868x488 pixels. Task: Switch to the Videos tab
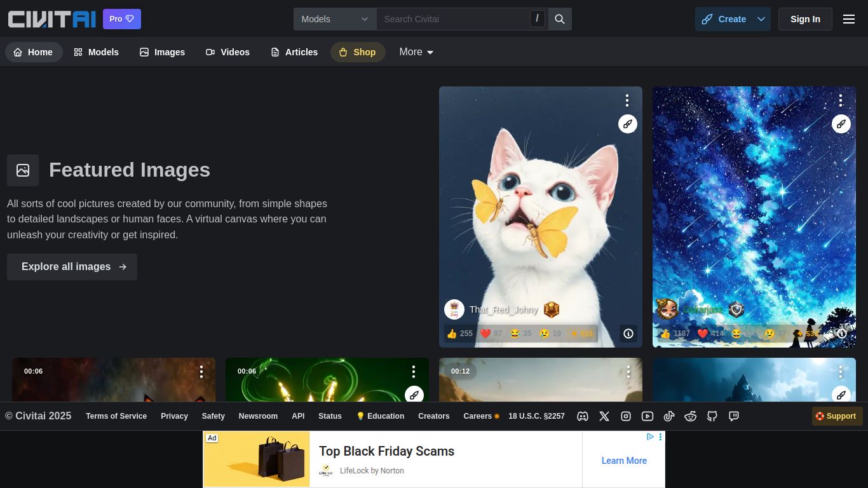click(227, 52)
